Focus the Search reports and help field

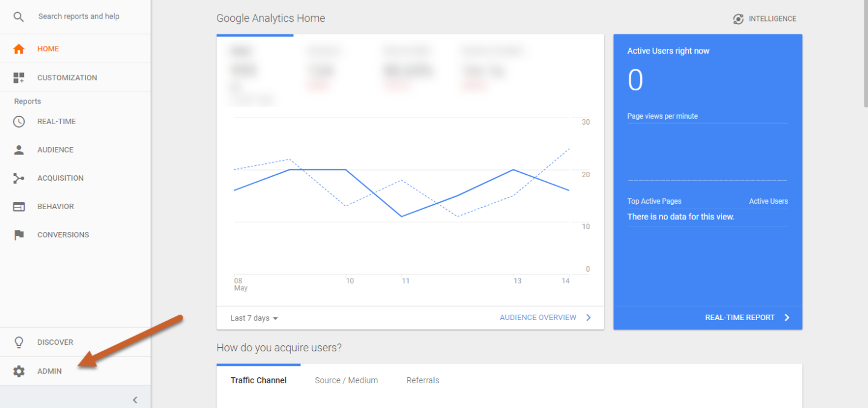tap(79, 17)
